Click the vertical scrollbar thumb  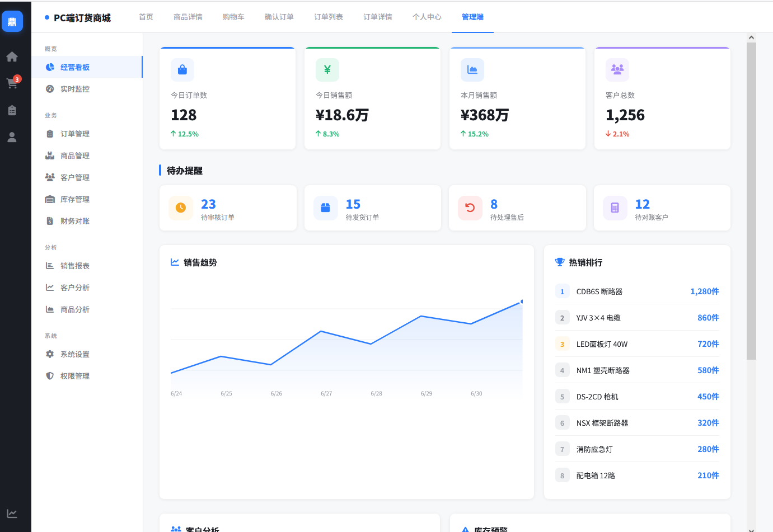tap(751, 201)
